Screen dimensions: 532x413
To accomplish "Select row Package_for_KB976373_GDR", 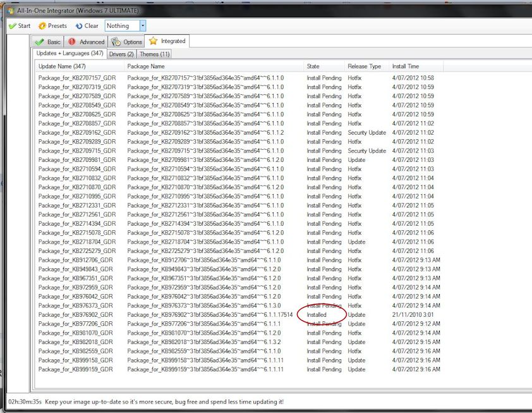I will (239, 305).
